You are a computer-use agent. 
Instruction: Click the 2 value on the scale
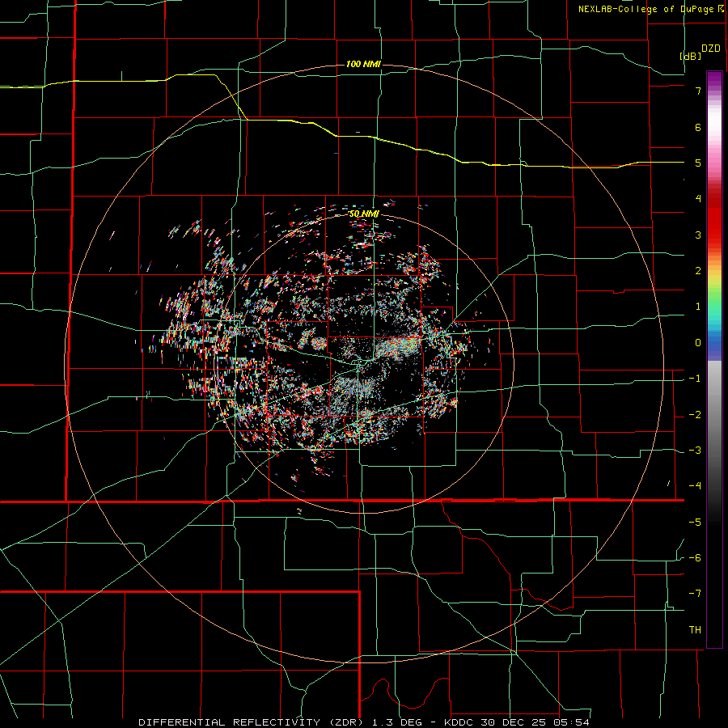click(698, 271)
